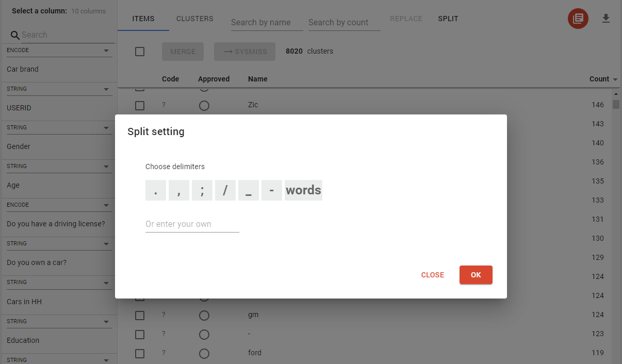The image size is (622, 364).
Task: Select the underscore delimiter
Action: point(249,190)
